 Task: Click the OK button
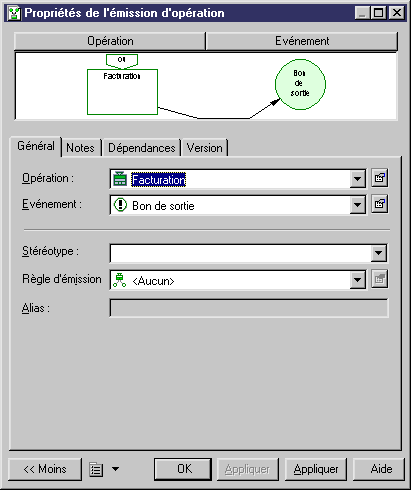point(183,469)
